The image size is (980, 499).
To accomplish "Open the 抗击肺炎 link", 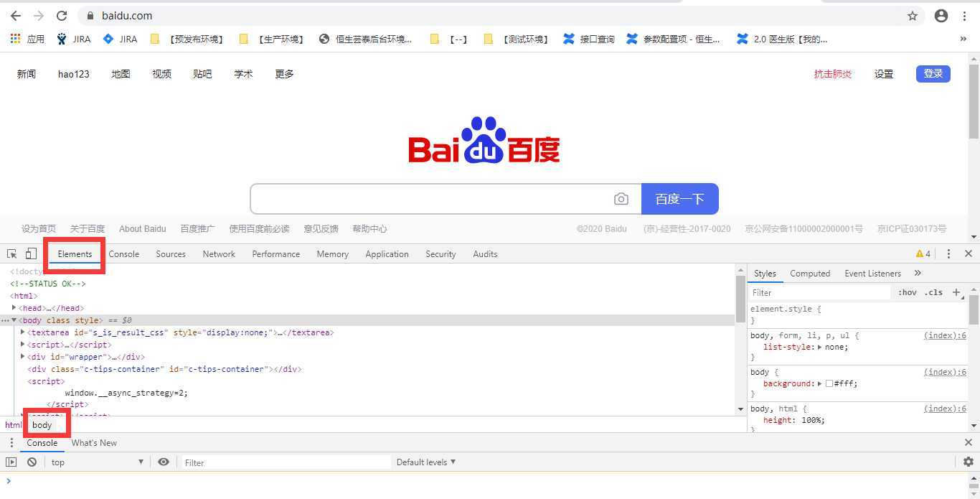I will coord(833,73).
